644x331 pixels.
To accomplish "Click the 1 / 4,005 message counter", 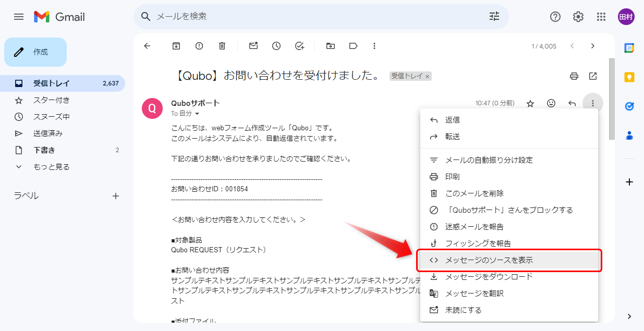I will (544, 46).
